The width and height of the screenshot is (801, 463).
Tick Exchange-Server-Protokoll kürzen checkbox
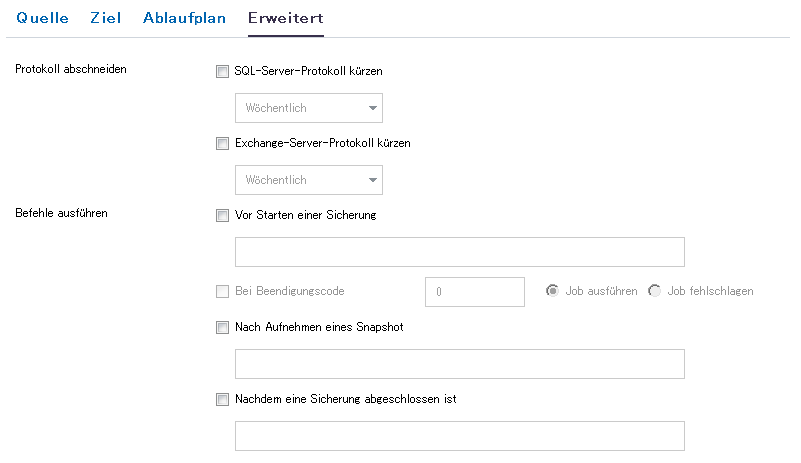point(222,143)
